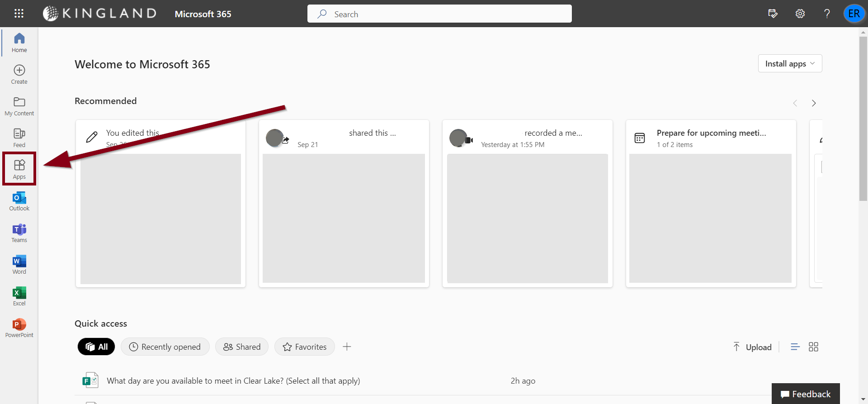Click the calendar icon on meeting card
The height and width of the screenshot is (404, 868).
tap(640, 138)
